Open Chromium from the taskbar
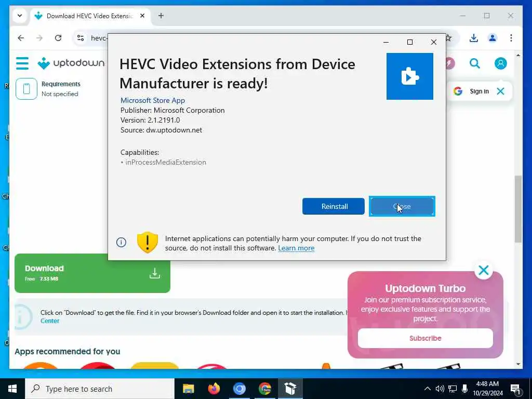This screenshot has height=399, width=532. (239, 389)
